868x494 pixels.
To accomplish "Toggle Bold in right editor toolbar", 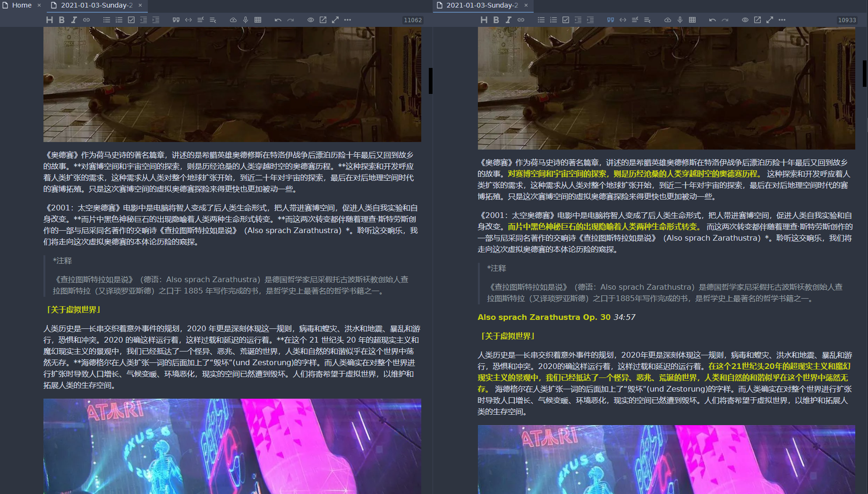I will click(496, 20).
